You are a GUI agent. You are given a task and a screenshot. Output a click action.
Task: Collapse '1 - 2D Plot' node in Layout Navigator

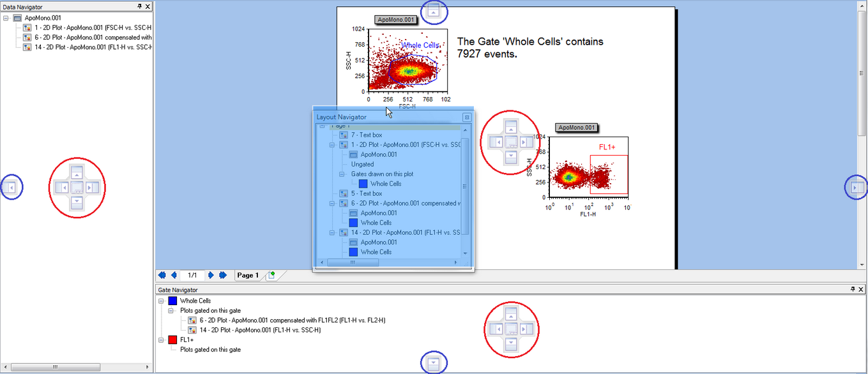332,145
